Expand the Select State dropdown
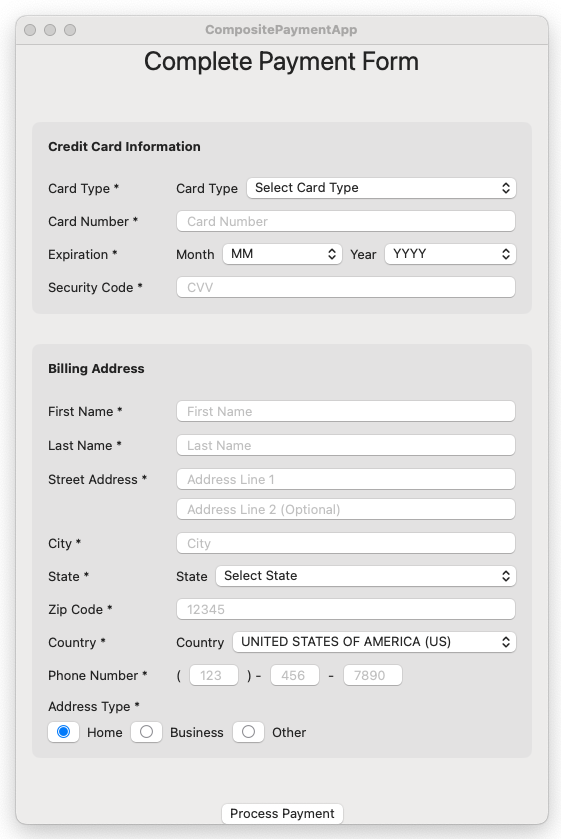The height and width of the screenshot is (839, 561). click(x=366, y=576)
